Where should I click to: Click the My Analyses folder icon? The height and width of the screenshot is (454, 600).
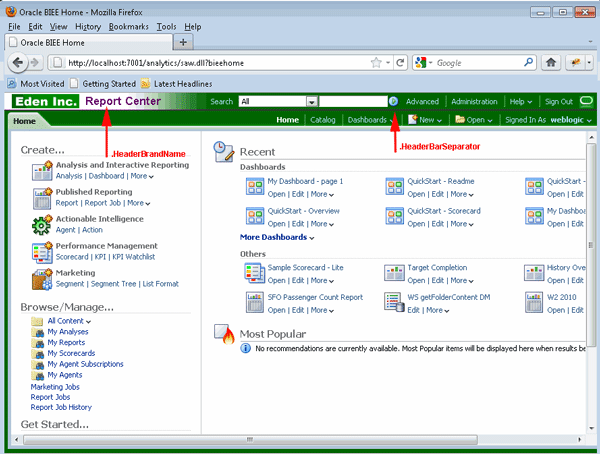click(38, 332)
